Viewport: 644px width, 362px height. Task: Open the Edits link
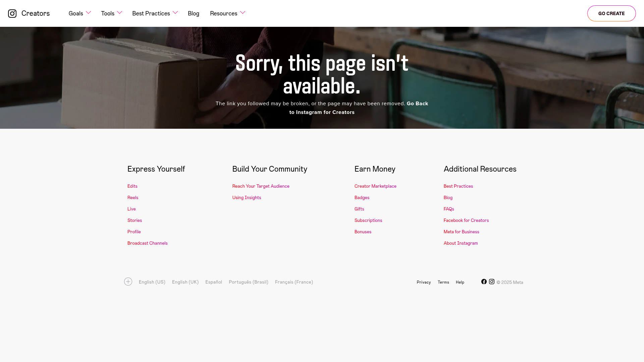(132, 186)
